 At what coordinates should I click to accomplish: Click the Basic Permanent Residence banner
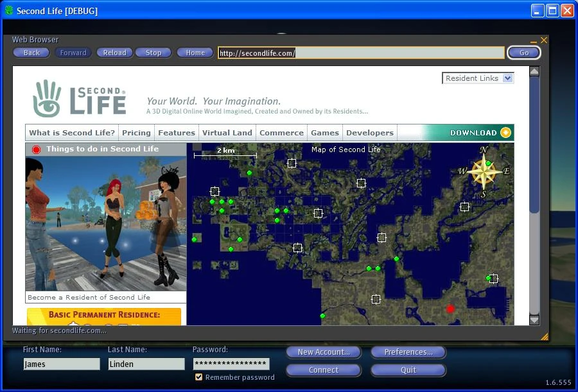pyautogui.click(x=104, y=316)
